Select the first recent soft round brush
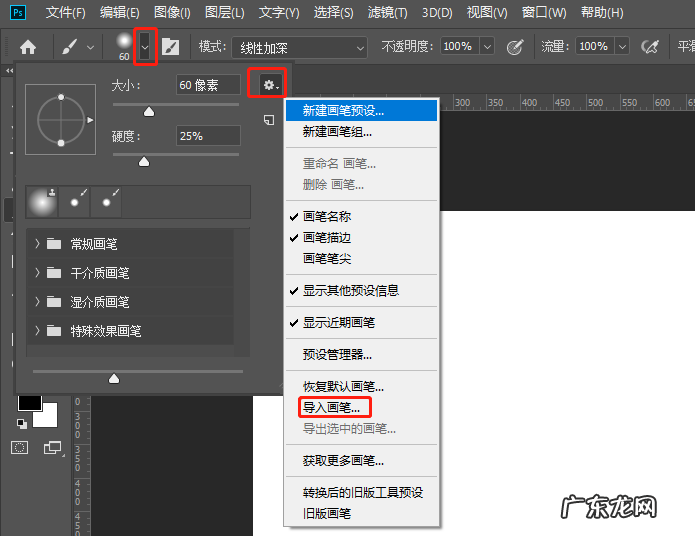Screen dimensions: 695x536 [42, 202]
